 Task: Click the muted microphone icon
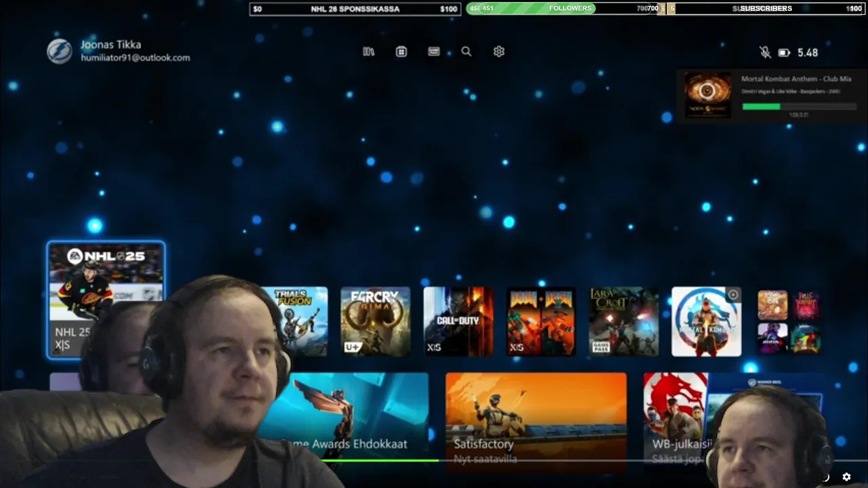pyautogui.click(x=765, y=52)
